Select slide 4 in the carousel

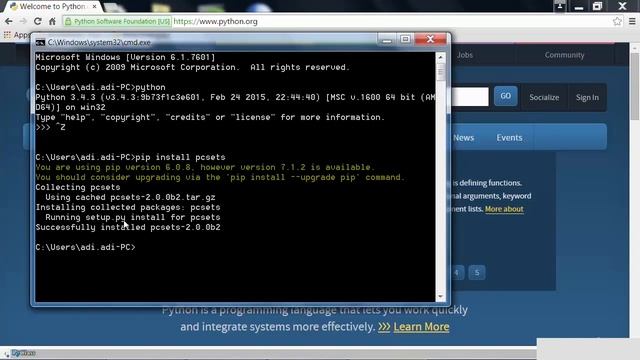tap(457, 272)
